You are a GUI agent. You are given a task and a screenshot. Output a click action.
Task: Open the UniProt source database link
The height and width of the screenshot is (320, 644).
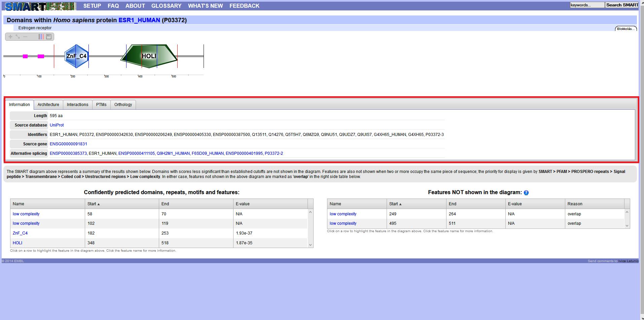pyautogui.click(x=57, y=125)
